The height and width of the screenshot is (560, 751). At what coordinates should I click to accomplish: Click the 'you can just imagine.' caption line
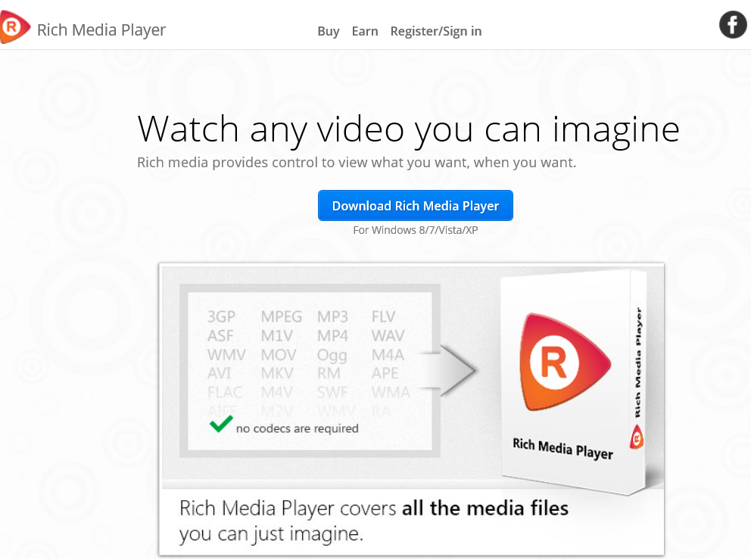tap(271, 534)
